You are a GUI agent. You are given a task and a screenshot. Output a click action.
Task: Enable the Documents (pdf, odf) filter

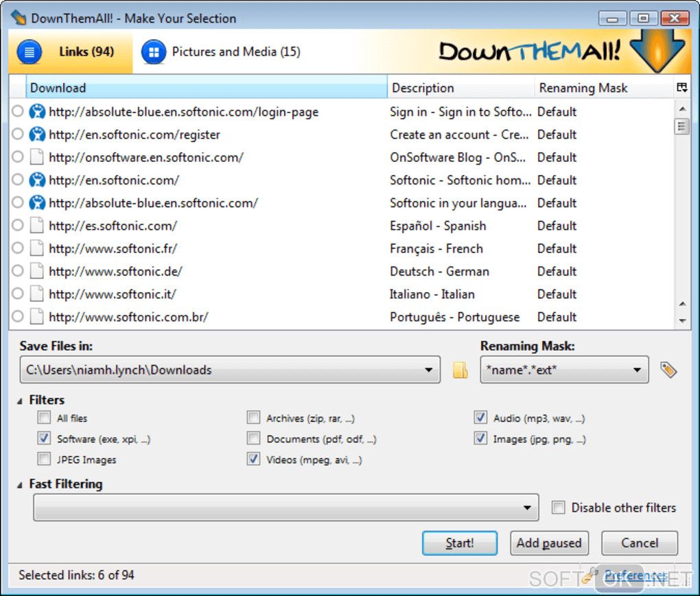[253, 438]
